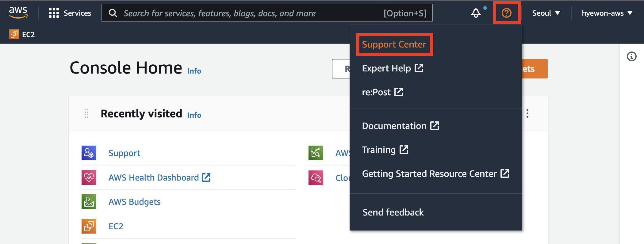Viewport: 644px width, 244px height.
Task: Open the info panel icon on right
Action: point(631,56)
